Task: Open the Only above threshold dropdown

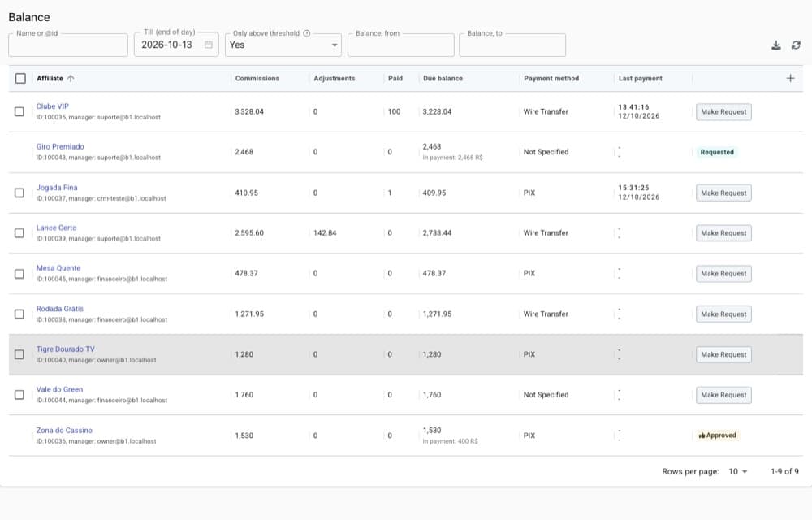Action: tap(283, 45)
